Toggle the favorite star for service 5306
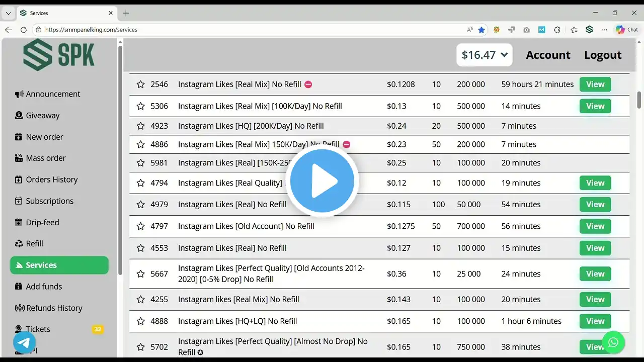 point(141,106)
